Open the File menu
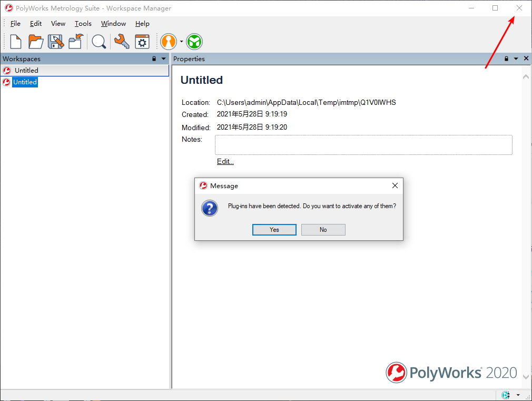 (15, 23)
